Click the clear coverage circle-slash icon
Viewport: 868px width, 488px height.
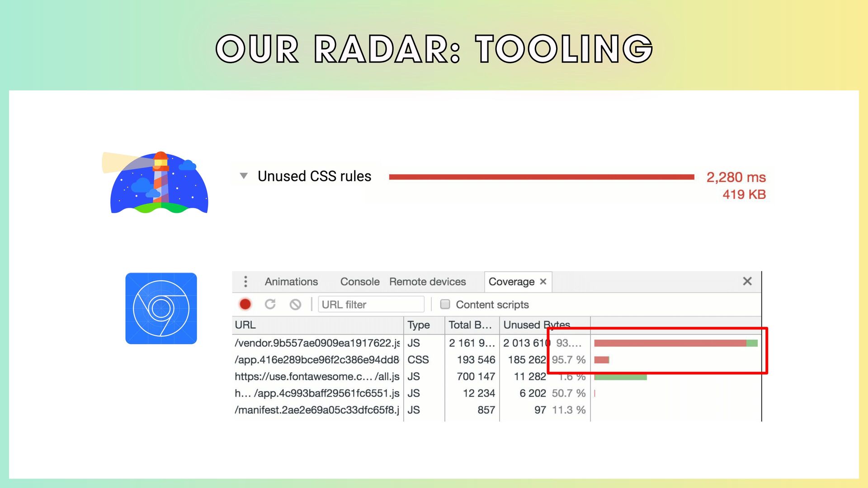click(295, 305)
